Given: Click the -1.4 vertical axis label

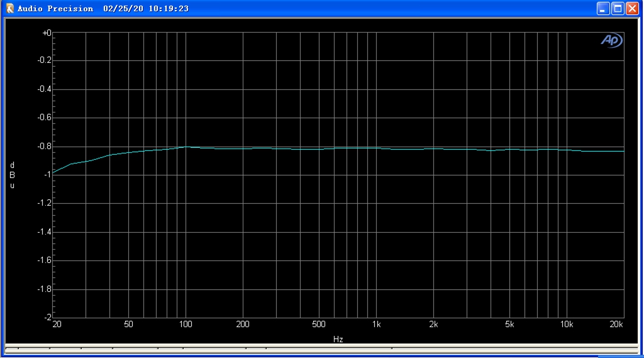Looking at the screenshot, I should 45,232.
